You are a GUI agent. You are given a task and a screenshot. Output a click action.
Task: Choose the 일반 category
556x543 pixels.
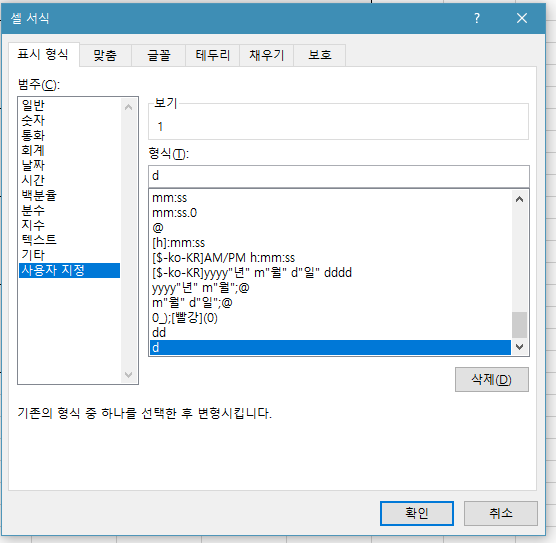[x=69, y=105]
